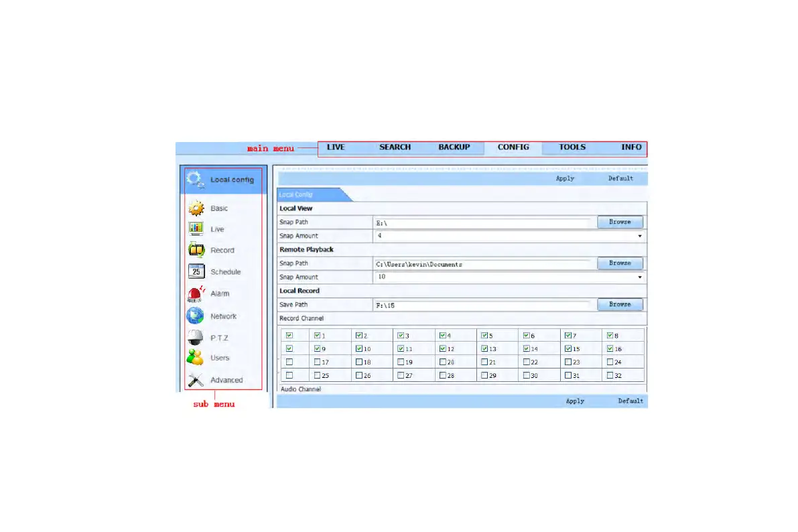Open the BACKUP main menu tab
798x532 pixels.
(x=454, y=147)
